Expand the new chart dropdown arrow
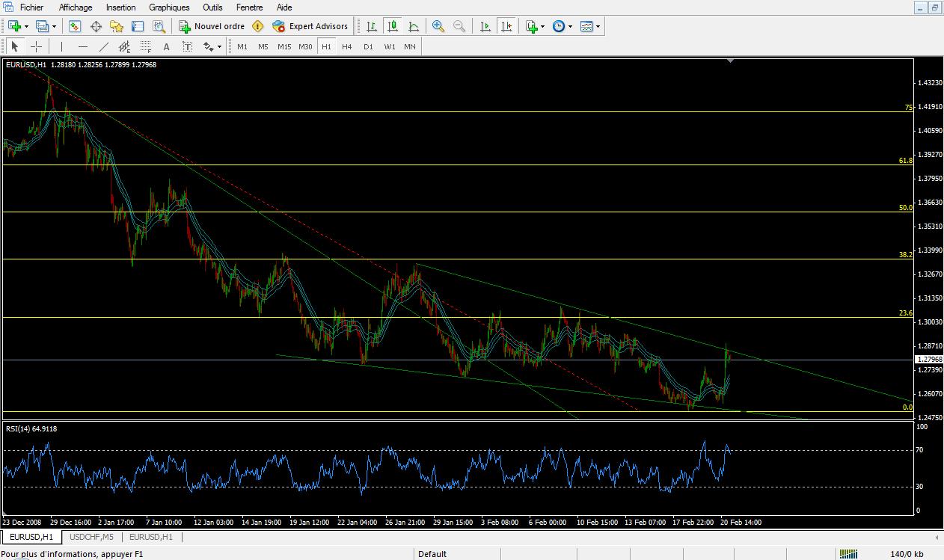The width and height of the screenshot is (944, 560). point(27,26)
